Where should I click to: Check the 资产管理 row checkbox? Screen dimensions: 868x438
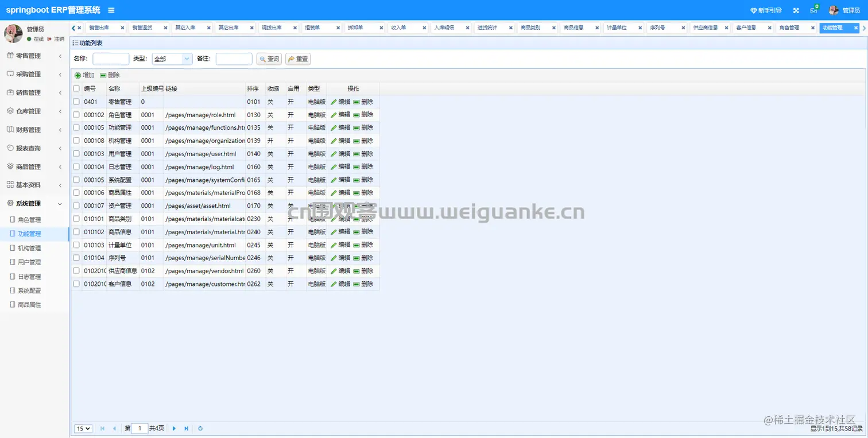(x=76, y=206)
